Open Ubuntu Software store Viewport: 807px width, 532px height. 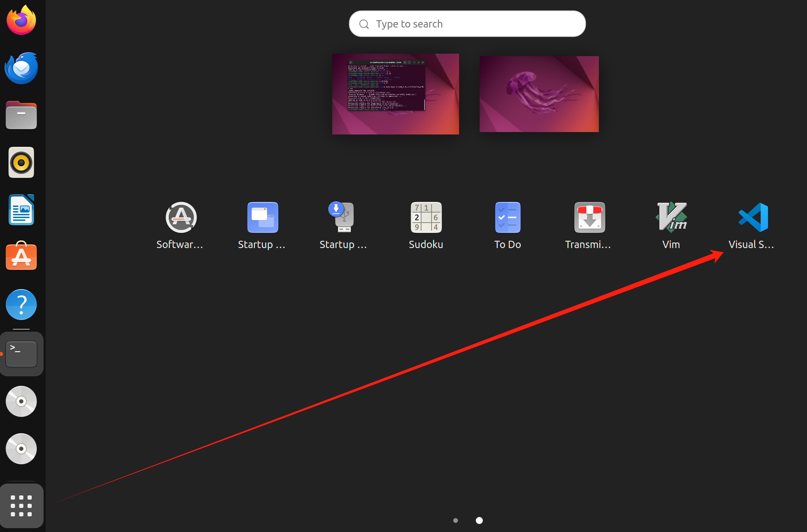click(21, 257)
